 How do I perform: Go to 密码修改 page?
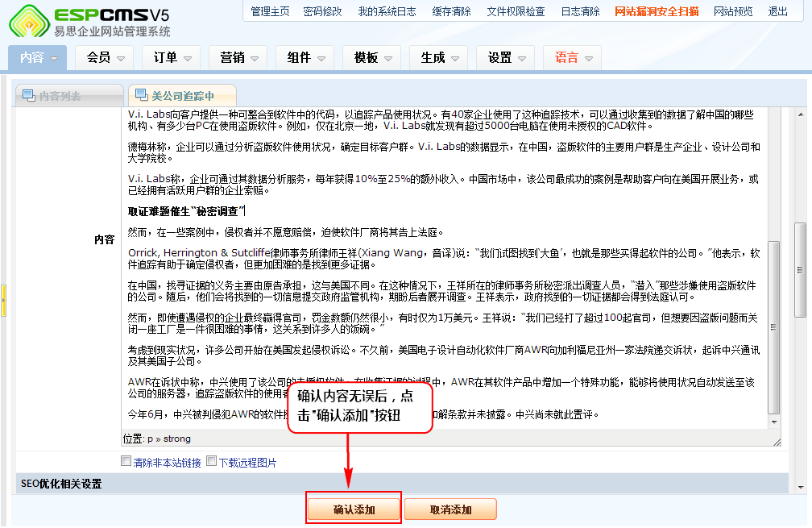pos(322,11)
